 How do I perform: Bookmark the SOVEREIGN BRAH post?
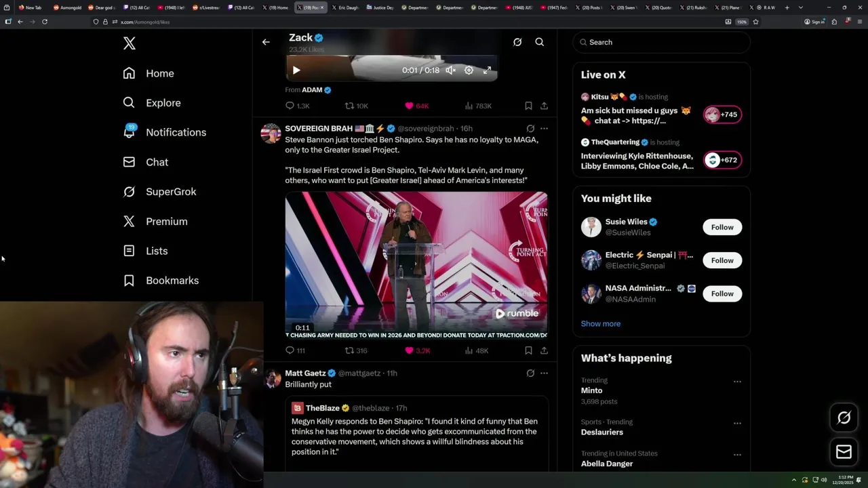pos(528,350)
